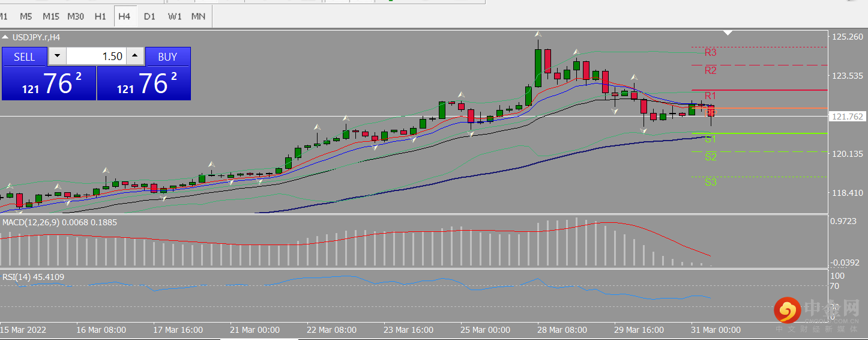
Task: Decrease trade volume with the down arrow
Action: 57,56
